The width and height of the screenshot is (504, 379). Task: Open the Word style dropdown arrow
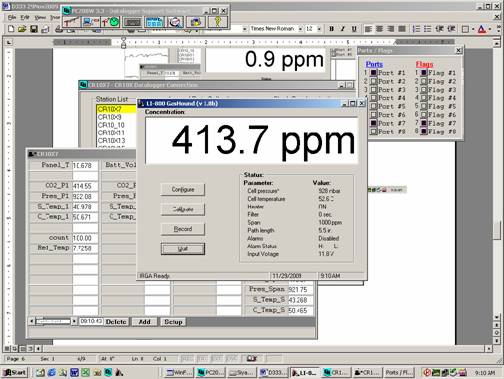click(x=245, y=29)
